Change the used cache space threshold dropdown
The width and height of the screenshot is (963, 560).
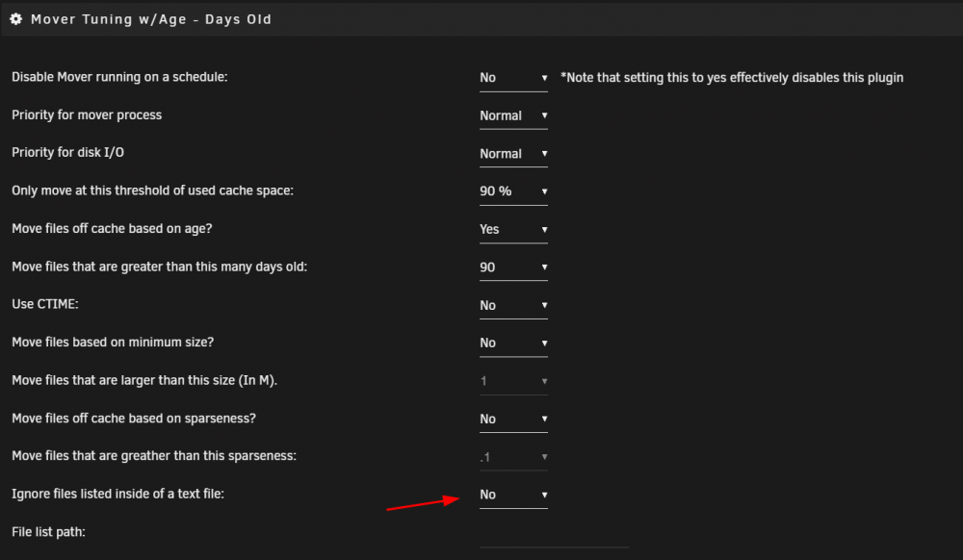[513, 191]
